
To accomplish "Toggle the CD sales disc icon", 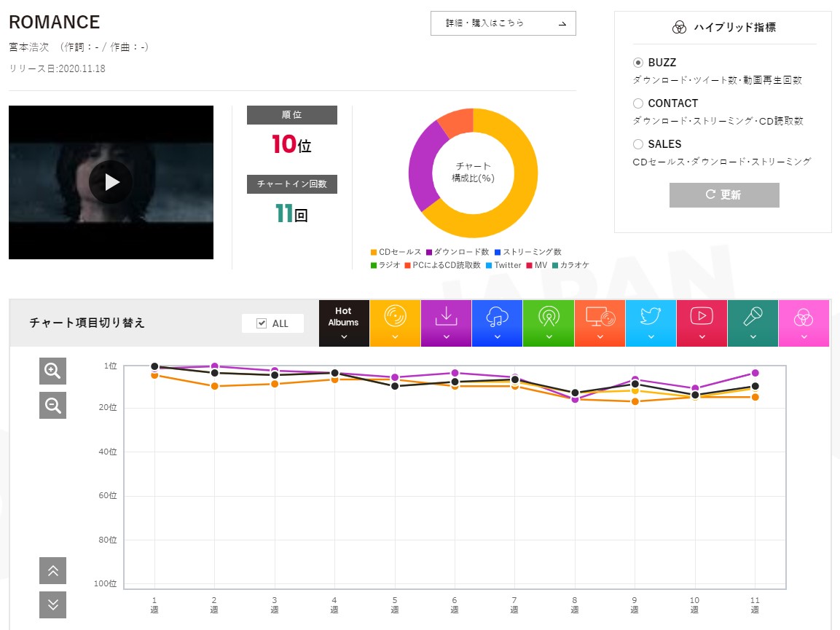I will (x=395, y=323).
